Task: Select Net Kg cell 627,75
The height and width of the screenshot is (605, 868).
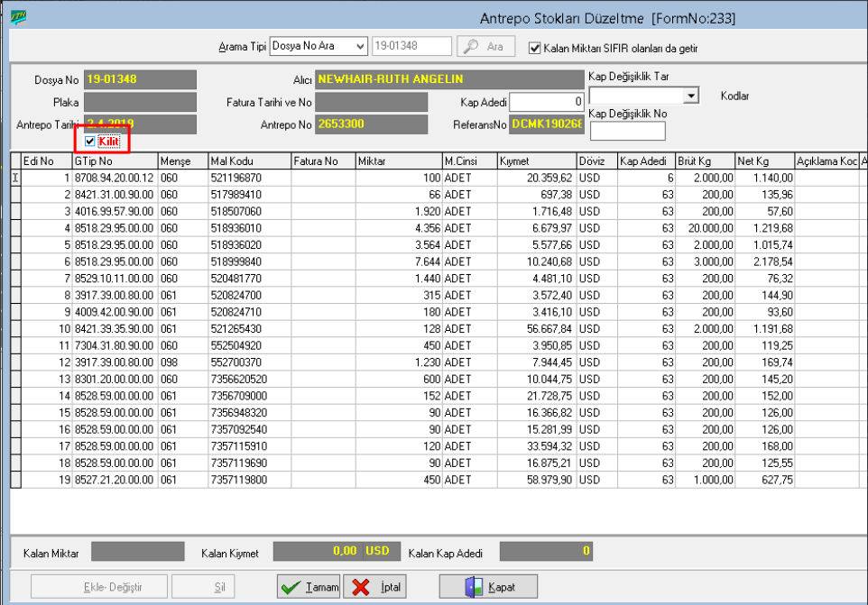Action: tap(764, 480)
